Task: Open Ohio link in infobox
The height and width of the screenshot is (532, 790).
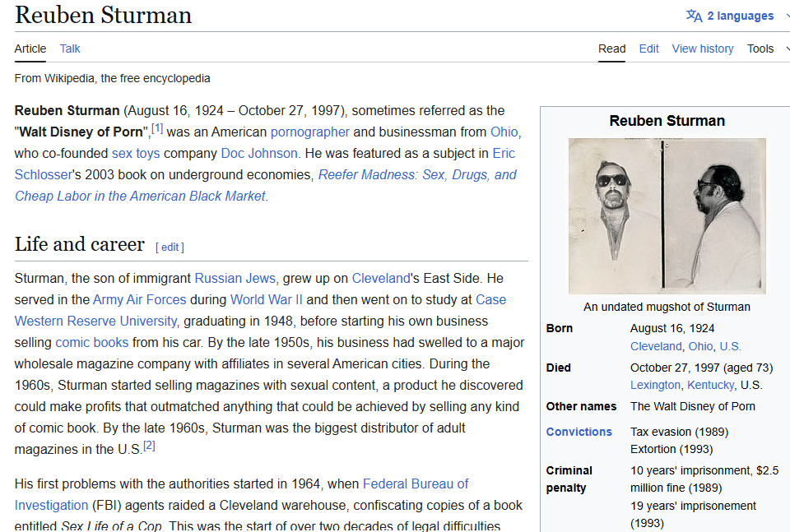Action: [x=701, y=347]
